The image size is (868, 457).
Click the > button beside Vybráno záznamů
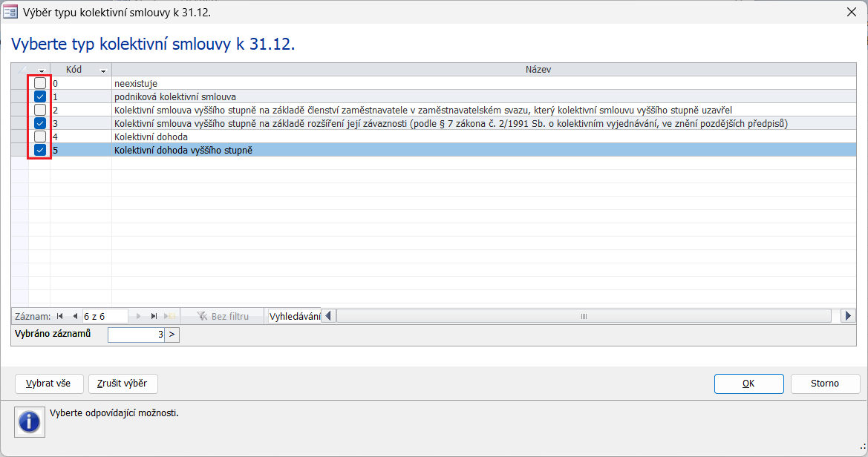[172, 334]
